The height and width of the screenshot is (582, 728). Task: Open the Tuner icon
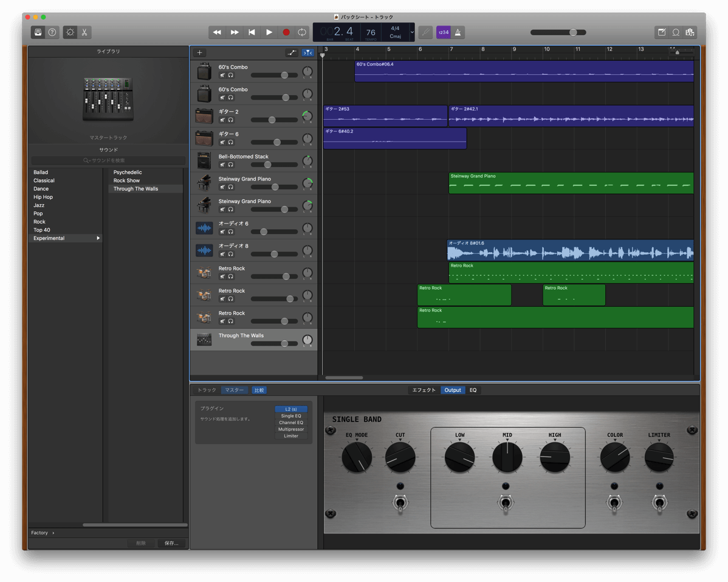425,32
